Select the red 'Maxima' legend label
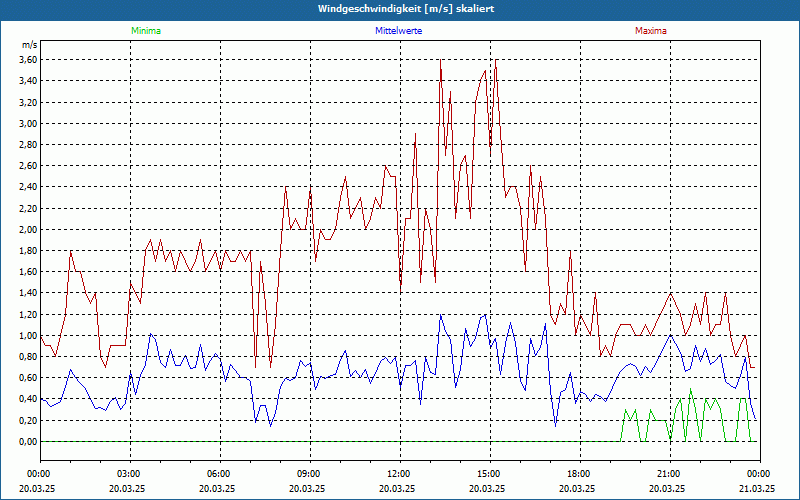 tap(651, 31)
